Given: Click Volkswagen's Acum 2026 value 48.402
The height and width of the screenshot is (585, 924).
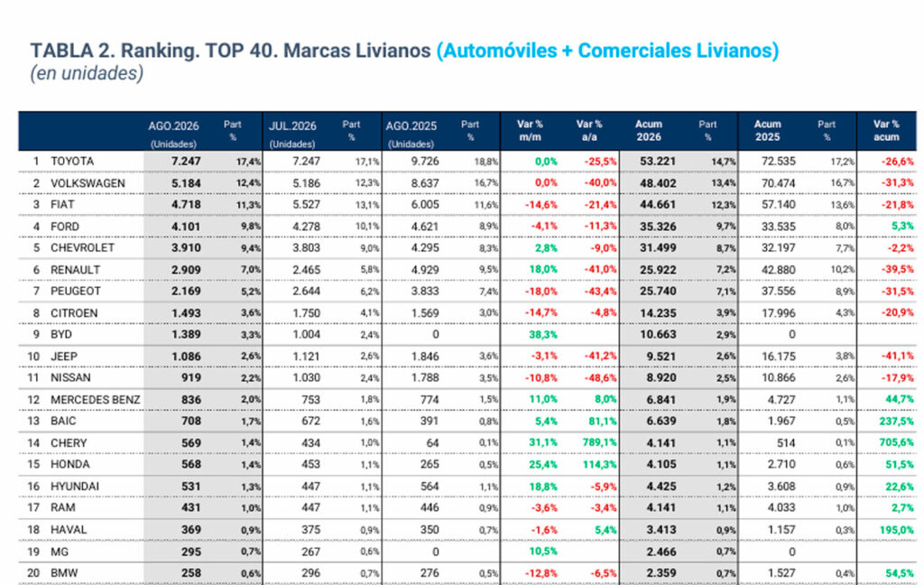Looking at the screenshot, I should 658,183.
